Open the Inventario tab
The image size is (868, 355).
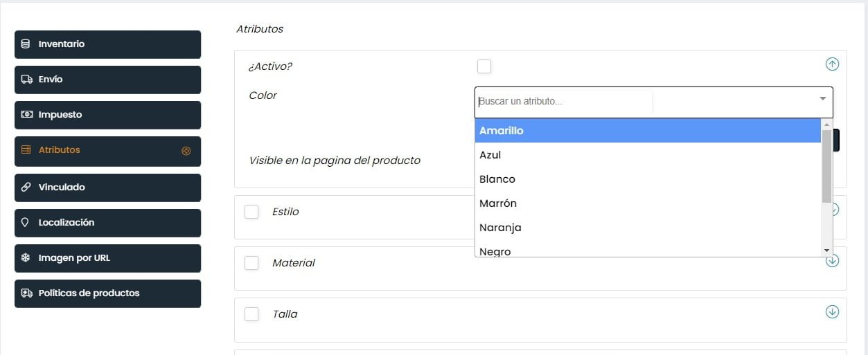(x=107, y=44)
